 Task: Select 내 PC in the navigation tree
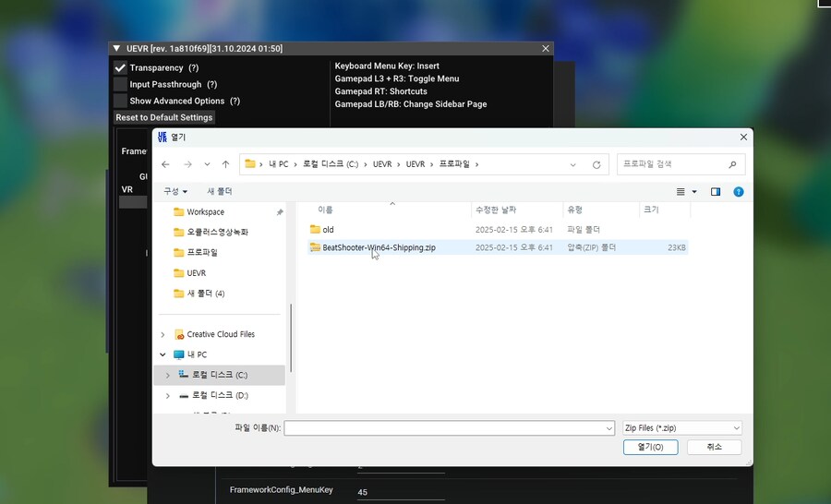(197, 354)
